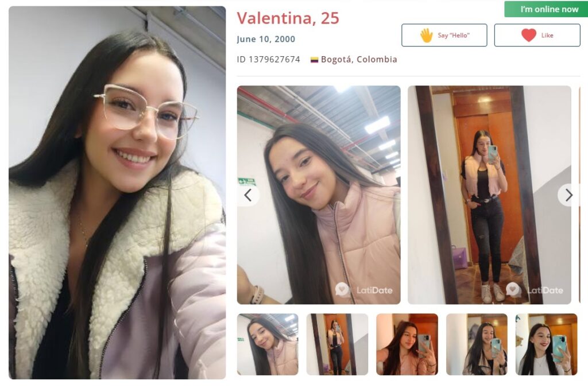Open the main profile photo with glasses
Viewport: 588px width, 388px height.
117,192
